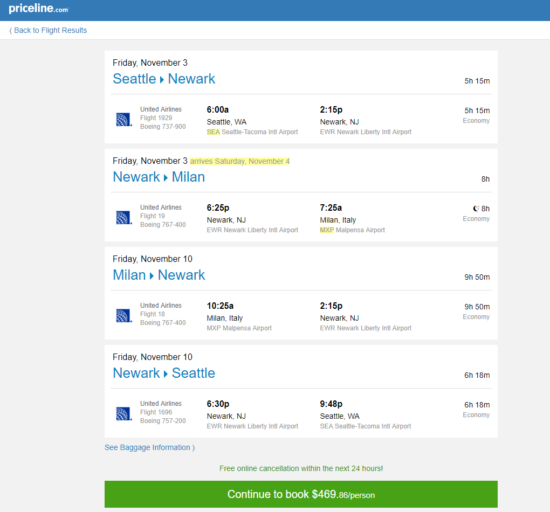Open See Baggage Information link
The width and height of the screenshot is (550, 512).
click(150, 447)
